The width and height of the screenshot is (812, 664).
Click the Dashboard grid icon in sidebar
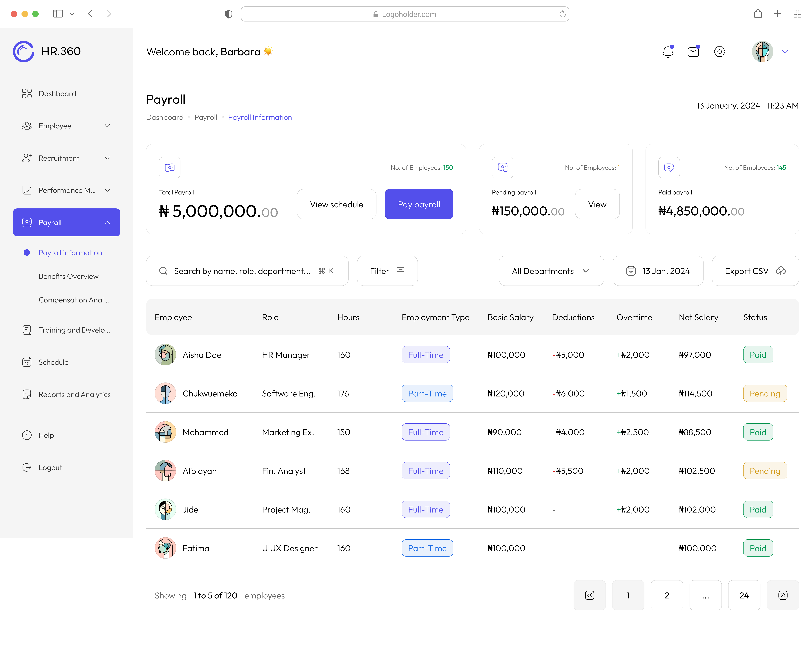click(27, 94)
